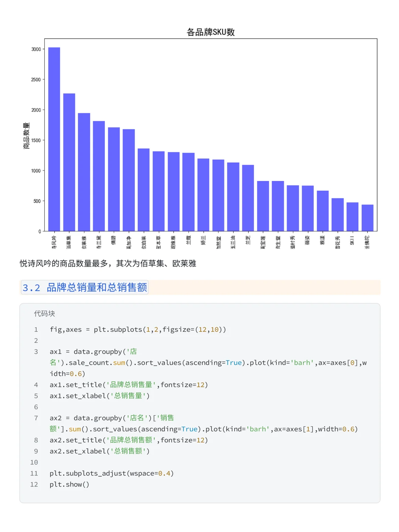Click the y-axis label 商品数量
Viewport: 399px width, 532px height.
(26, 136)
